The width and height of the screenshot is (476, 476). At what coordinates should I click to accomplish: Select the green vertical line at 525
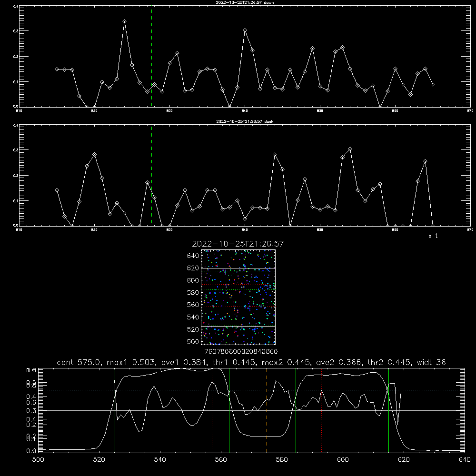[115, 410]
